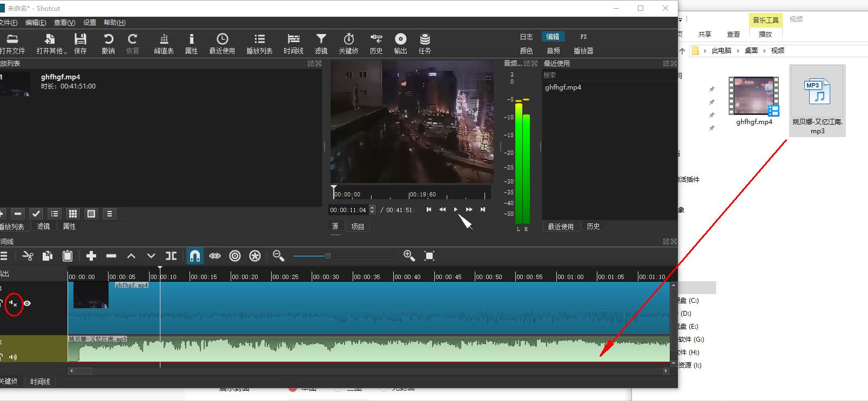Open the playlist panel's hamburger menu button
Viewport: 868px width, 401px height.
point(110,214)
